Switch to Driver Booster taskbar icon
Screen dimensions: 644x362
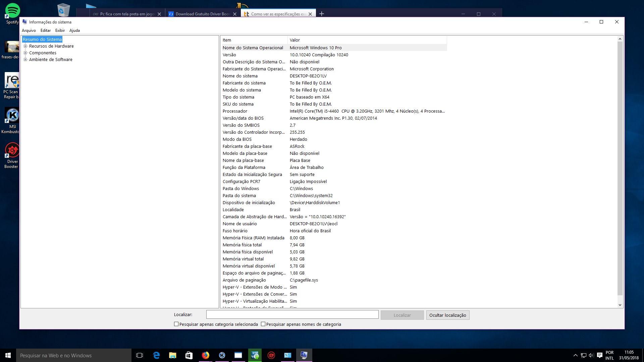coord(271,355)
